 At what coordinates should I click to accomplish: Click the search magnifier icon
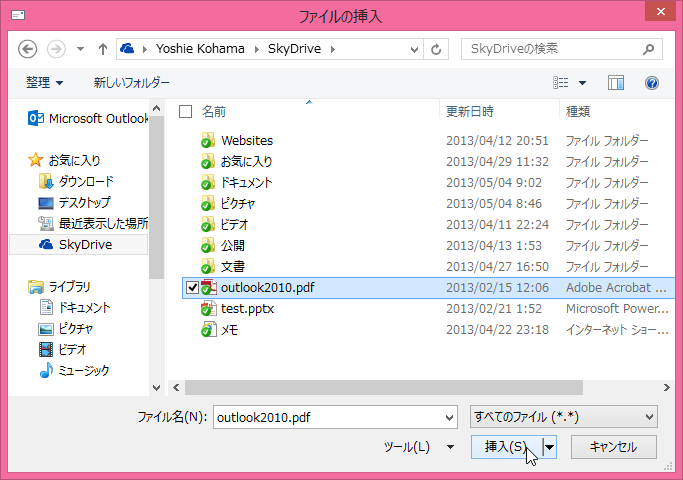pyautogui.click(x=649, y=49)
